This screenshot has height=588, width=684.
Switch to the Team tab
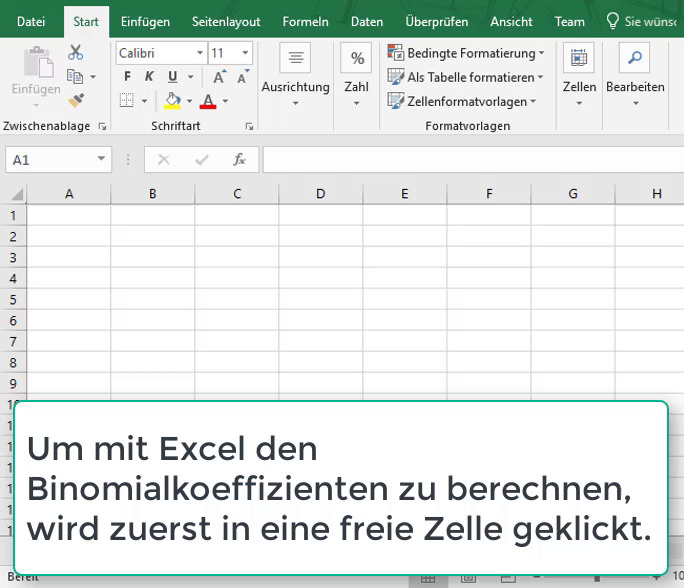[569, 21]
